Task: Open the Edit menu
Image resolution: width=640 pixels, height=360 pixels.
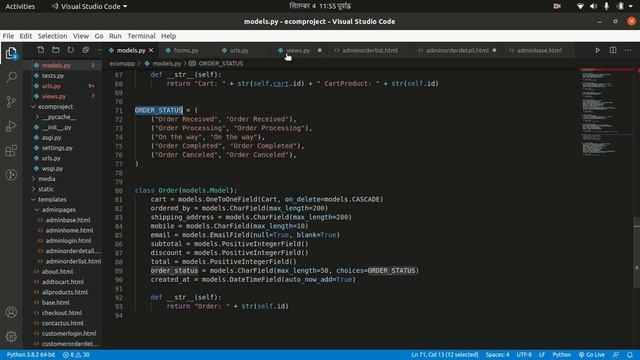Action: coord(26,36)
